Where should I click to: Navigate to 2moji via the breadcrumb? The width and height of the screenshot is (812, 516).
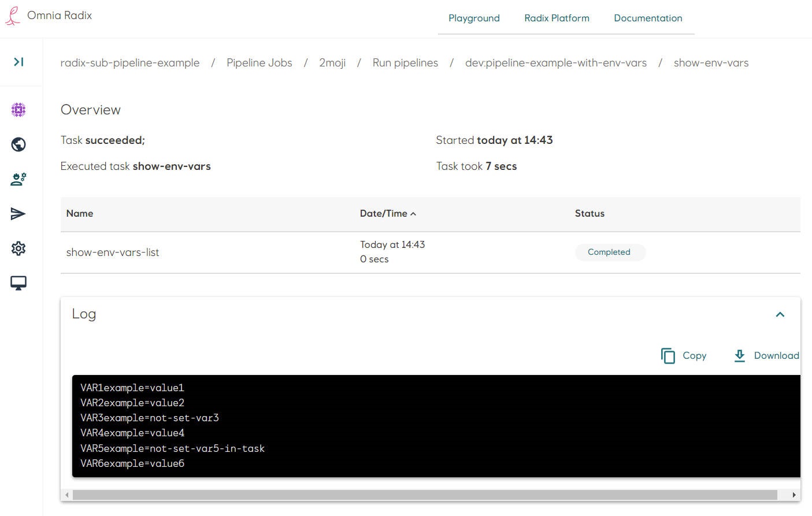[332, 62]
